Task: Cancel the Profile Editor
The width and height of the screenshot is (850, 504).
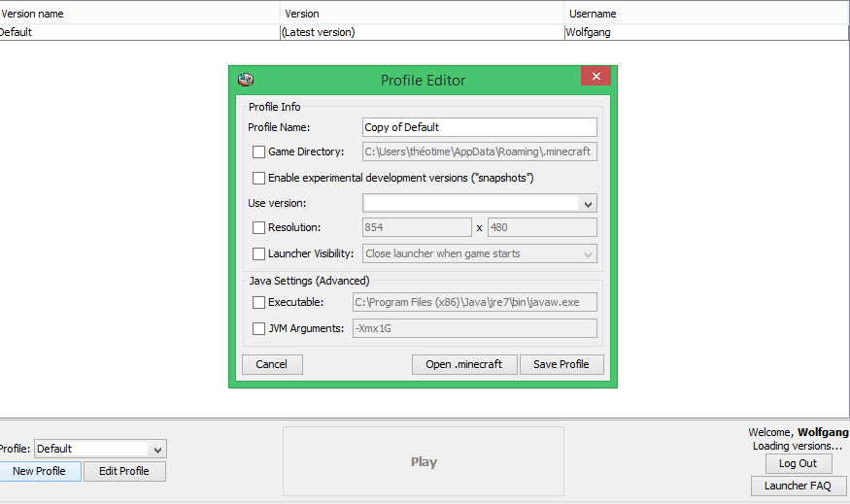Action: click(x=272, y=365)
